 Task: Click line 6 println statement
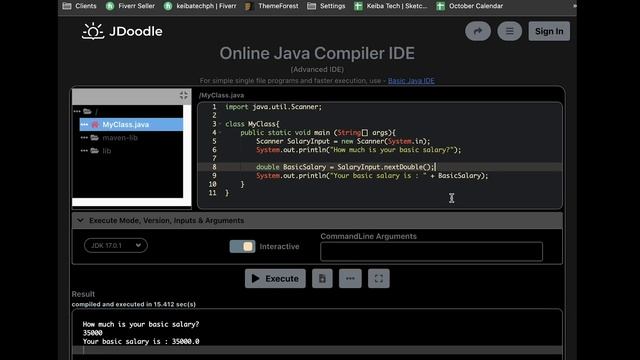[358, 150]
